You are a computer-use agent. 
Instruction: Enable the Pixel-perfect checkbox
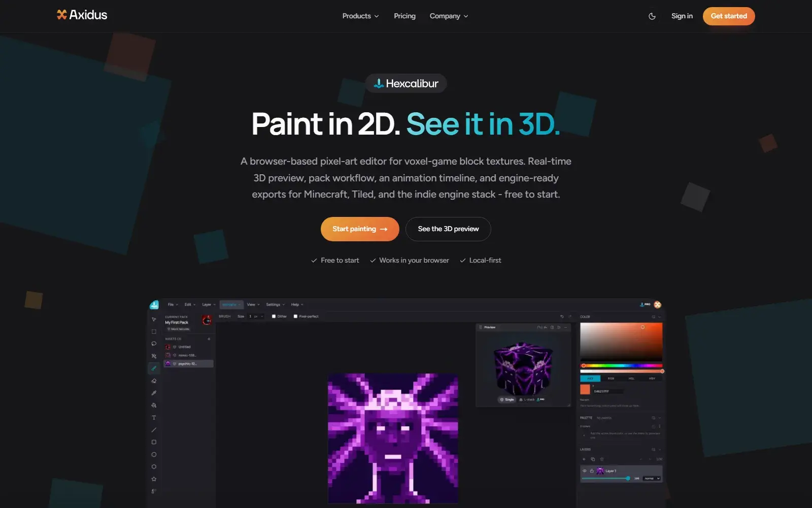coord(295,316)
